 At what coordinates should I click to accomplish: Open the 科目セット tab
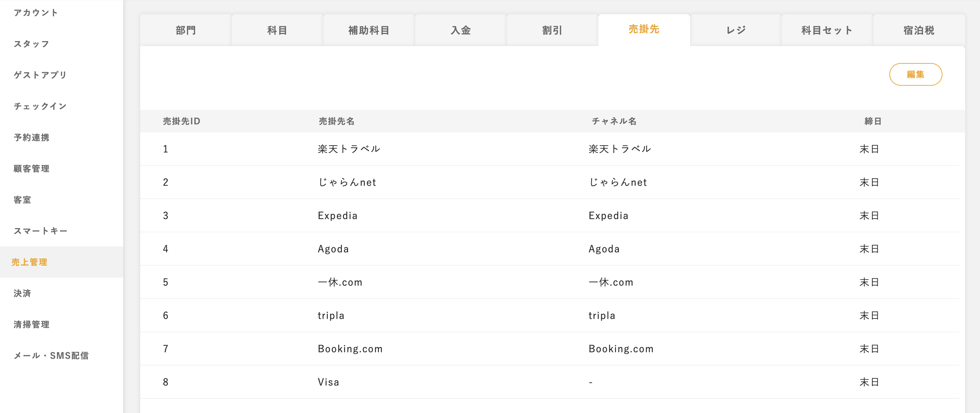[827, 30]
